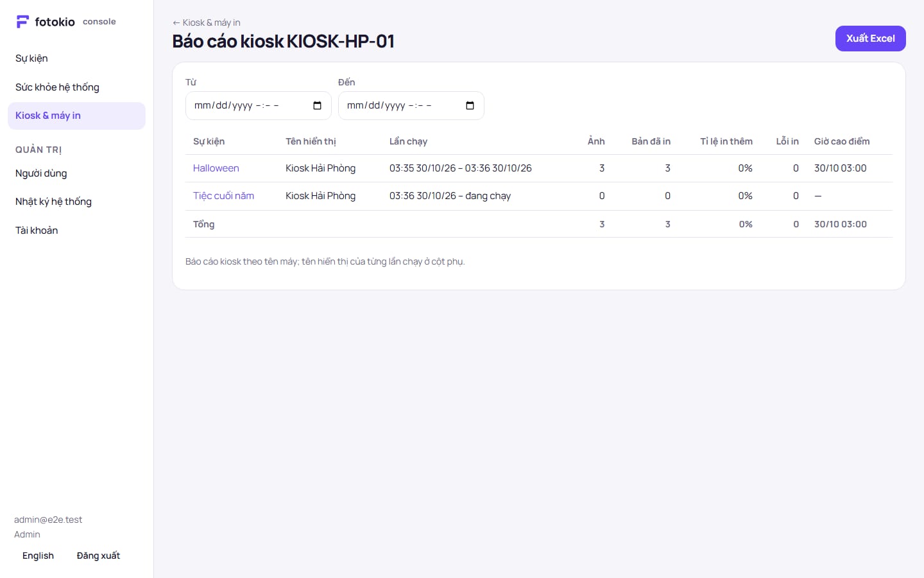
Task: Click the Sự kiện column header
Action: (209, 141)
